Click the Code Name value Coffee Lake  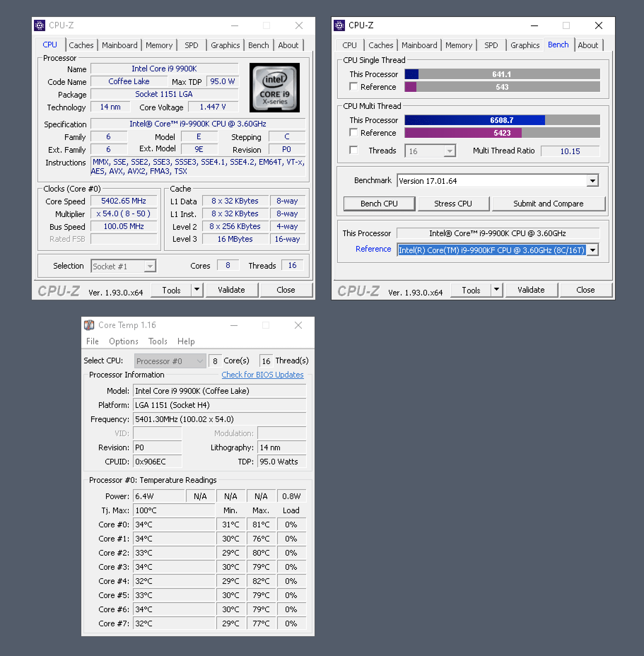(x=129, y=81)
